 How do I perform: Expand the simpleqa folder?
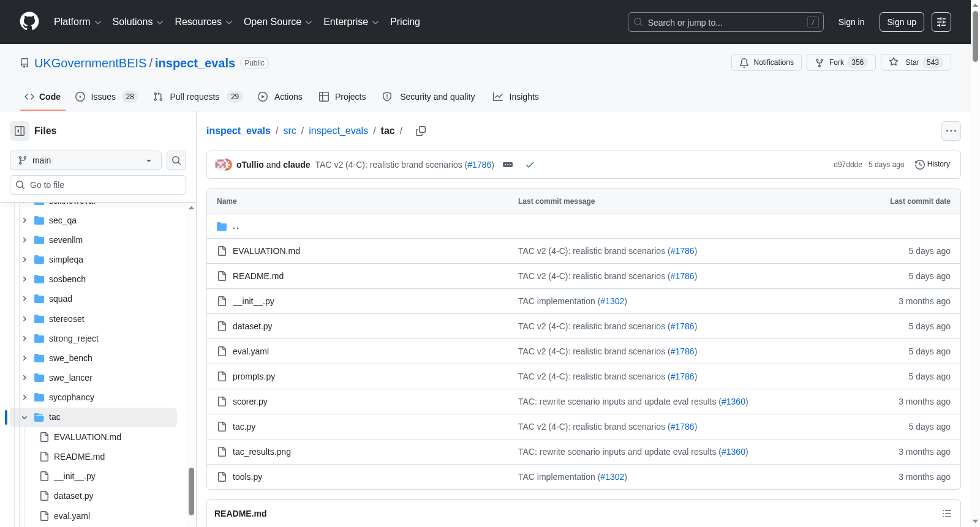point(24,260)
